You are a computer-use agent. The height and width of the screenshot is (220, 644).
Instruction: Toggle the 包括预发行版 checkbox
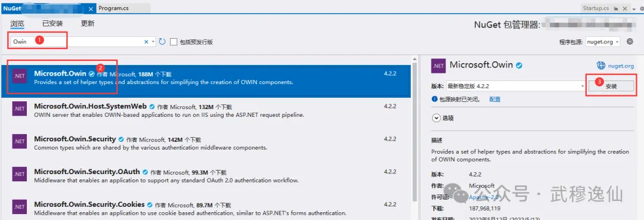[x=174, y=42]
